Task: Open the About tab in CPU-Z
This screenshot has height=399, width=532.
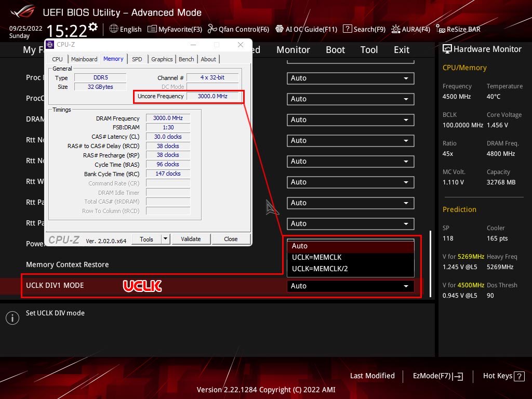Action: pyautogui.click(x=208, y=59)
